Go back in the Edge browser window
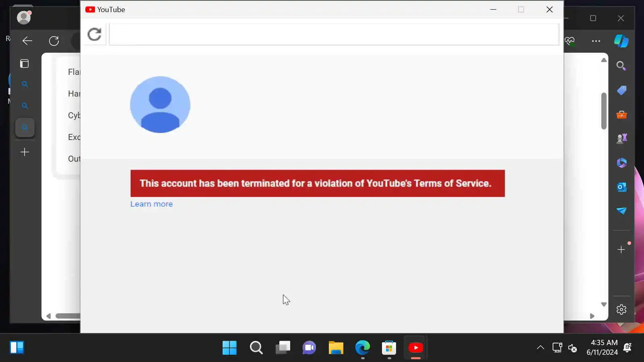Screen dimensions: 644x362 pyautogui.click(x=27, y=41)
